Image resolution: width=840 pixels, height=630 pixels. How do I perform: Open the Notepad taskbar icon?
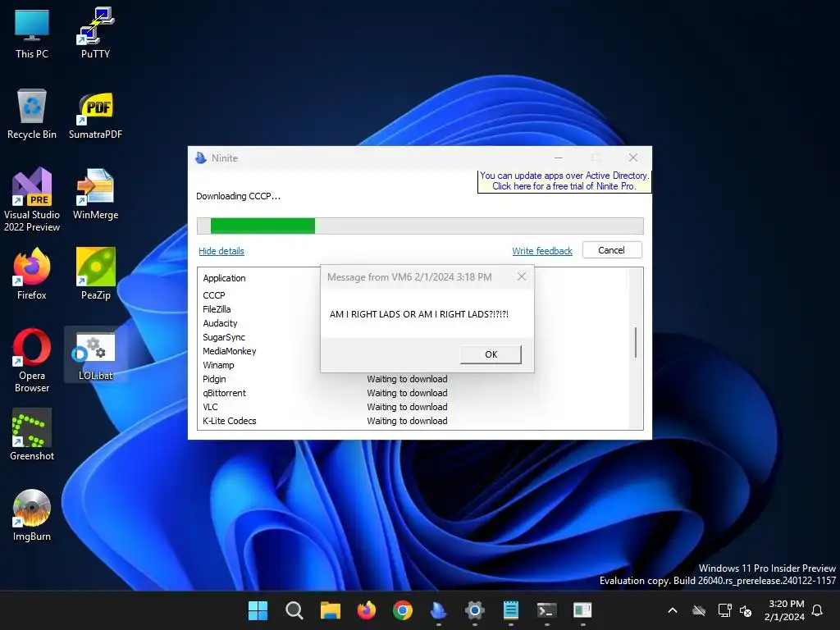coord(510,610)
